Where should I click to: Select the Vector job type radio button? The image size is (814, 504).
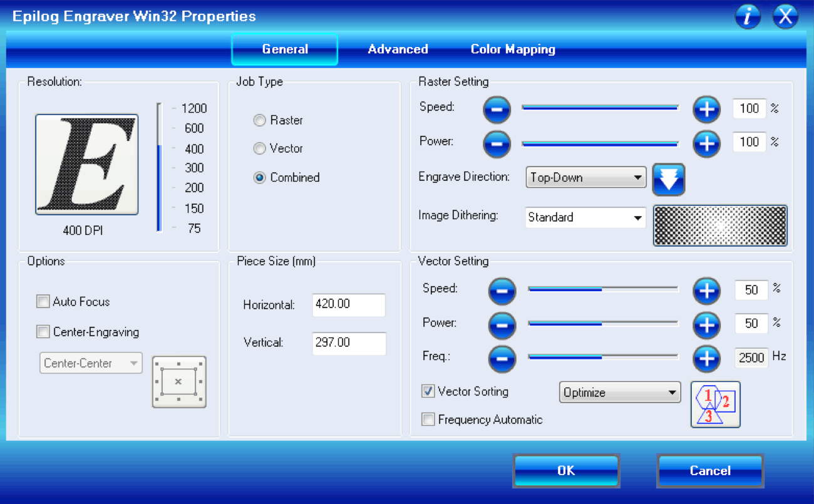point(260,148)
